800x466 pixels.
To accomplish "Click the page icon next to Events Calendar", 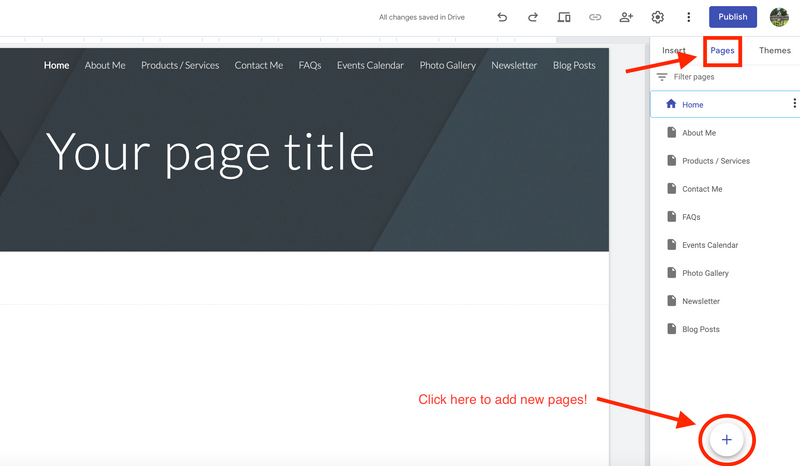I will tap(671, 244).
